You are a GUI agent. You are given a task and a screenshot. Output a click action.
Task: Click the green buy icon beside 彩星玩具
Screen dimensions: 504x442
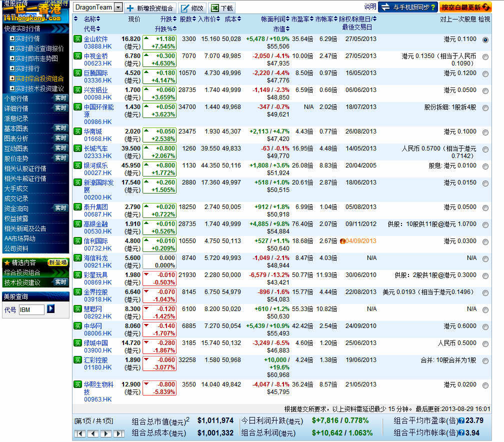77,275
